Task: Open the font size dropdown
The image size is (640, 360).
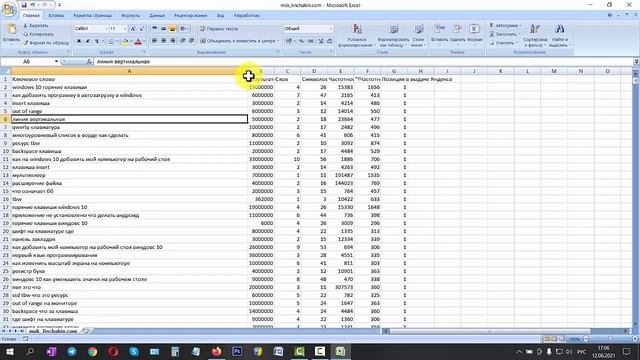Action: click(125, 29)
